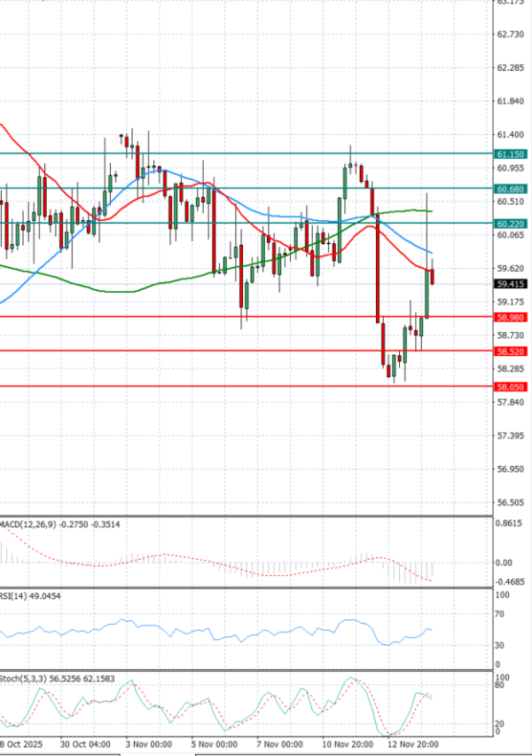This screenshot has width=532, height=756.
Task: Click the 12 Nov 20:00 date label
Action: pos(412,744)
